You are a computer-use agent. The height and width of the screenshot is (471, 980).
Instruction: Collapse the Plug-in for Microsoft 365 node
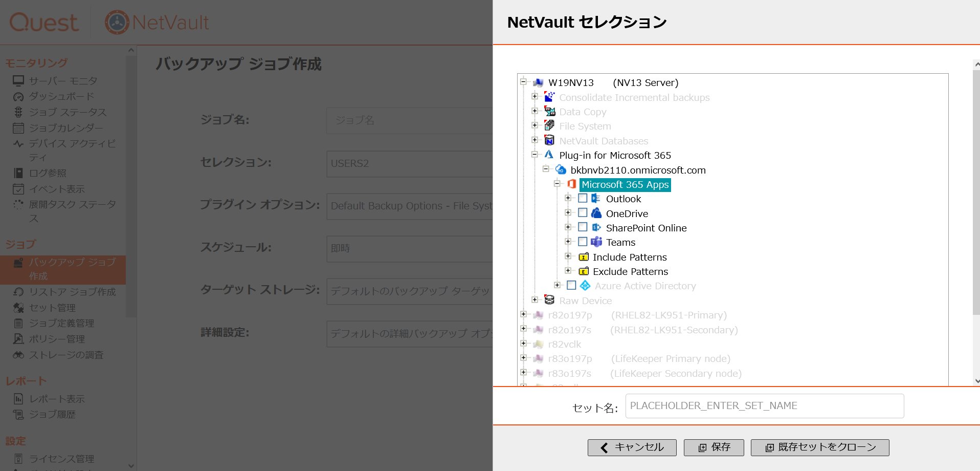(534, 154)
